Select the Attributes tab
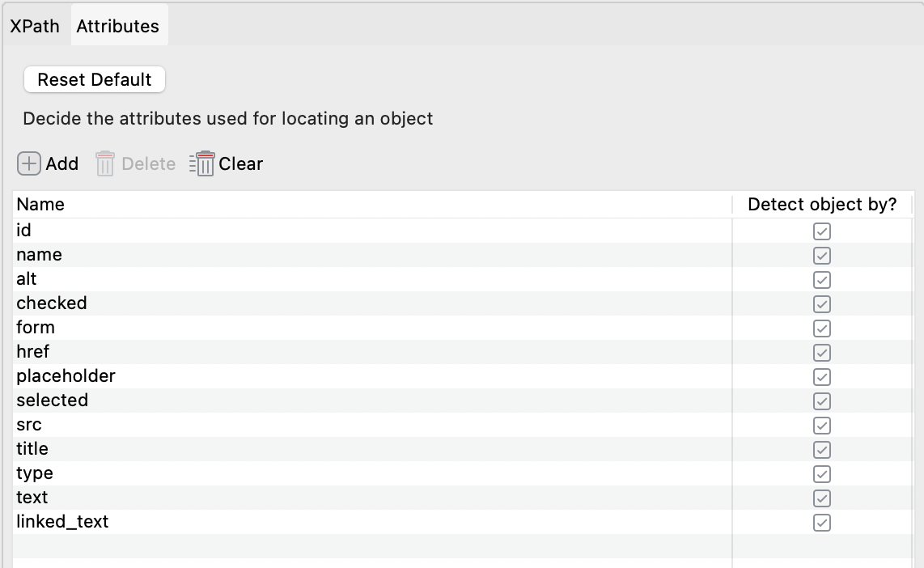Screen dimensions: 924x568 [x=118, y=26]
